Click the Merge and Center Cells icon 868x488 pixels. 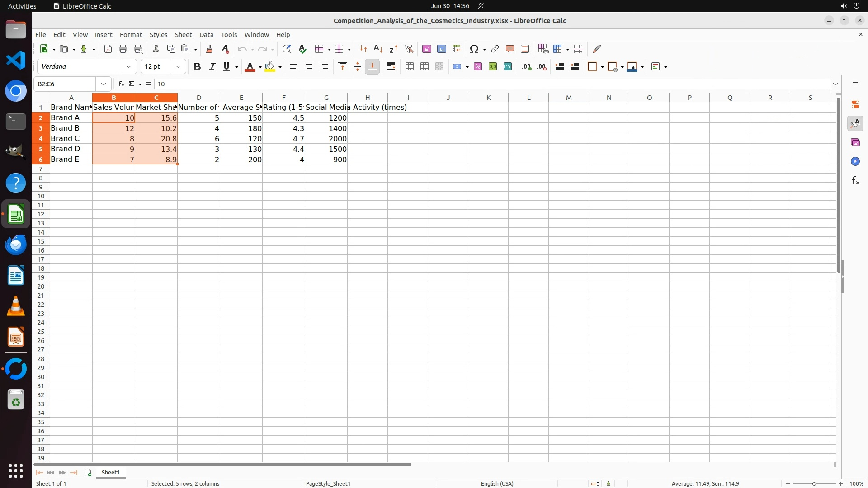coord(410,67)
